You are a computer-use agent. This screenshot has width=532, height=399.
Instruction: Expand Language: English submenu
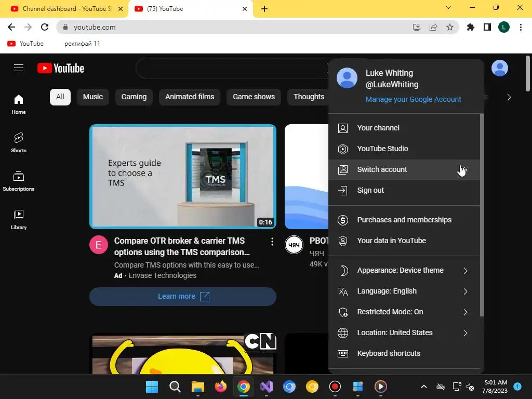[x=404, y=291]
